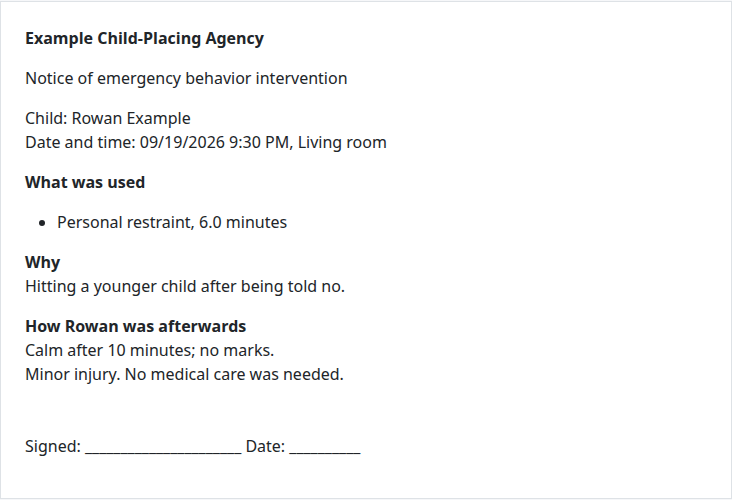Click the Notice of emergency behavior intervention line
The height and width of the screenshot is (500, 732).
click(x=186, y=78)
